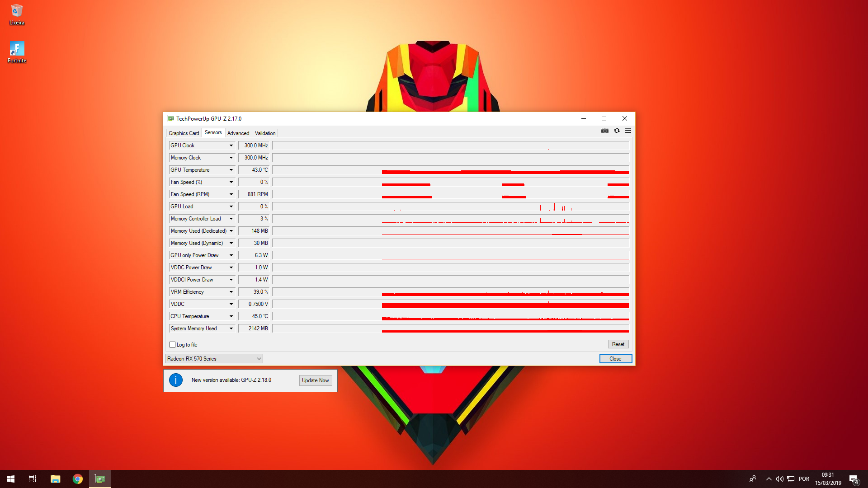Open the System Memory Used dropdown

click(x=231, y=328)
